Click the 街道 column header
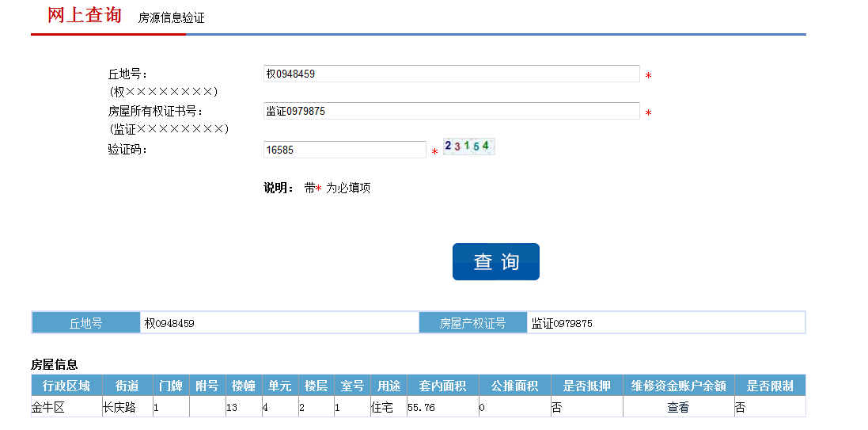The width and height of the screenshot is (868, 430). (x=127, y=386)
